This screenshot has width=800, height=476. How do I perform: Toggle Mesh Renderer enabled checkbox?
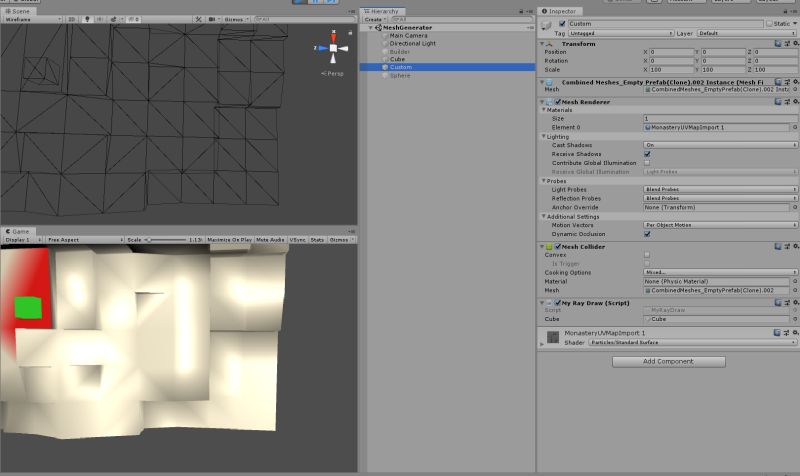558,102
